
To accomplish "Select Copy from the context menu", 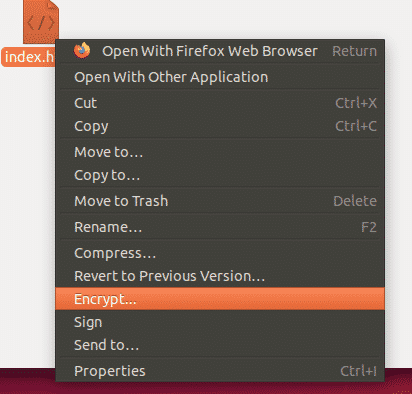I will (220, 126).
